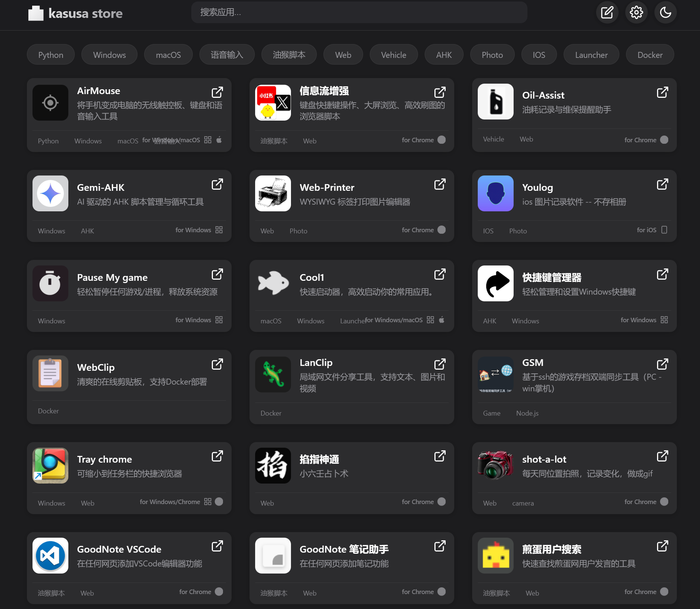
Task: Filter by the Docker category chip
Action: point(650,55)
